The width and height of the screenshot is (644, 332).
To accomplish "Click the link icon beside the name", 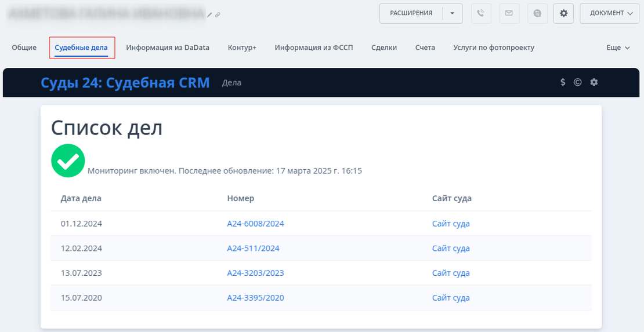I will click(218, 14).
